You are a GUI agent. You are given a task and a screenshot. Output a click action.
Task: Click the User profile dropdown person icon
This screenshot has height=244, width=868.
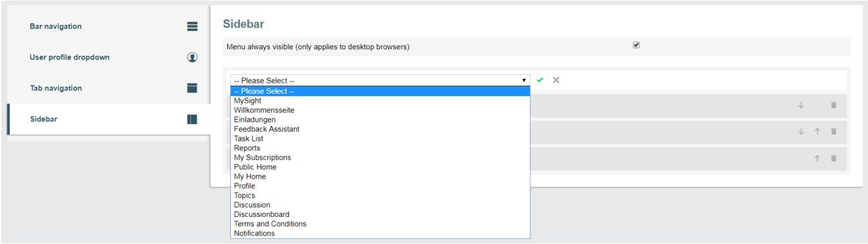[192, 57]
